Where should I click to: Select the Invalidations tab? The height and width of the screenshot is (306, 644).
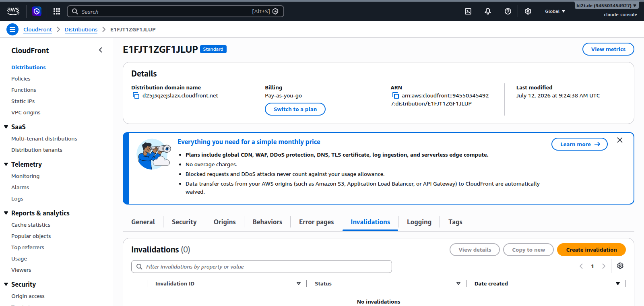(x=370, y=222)
